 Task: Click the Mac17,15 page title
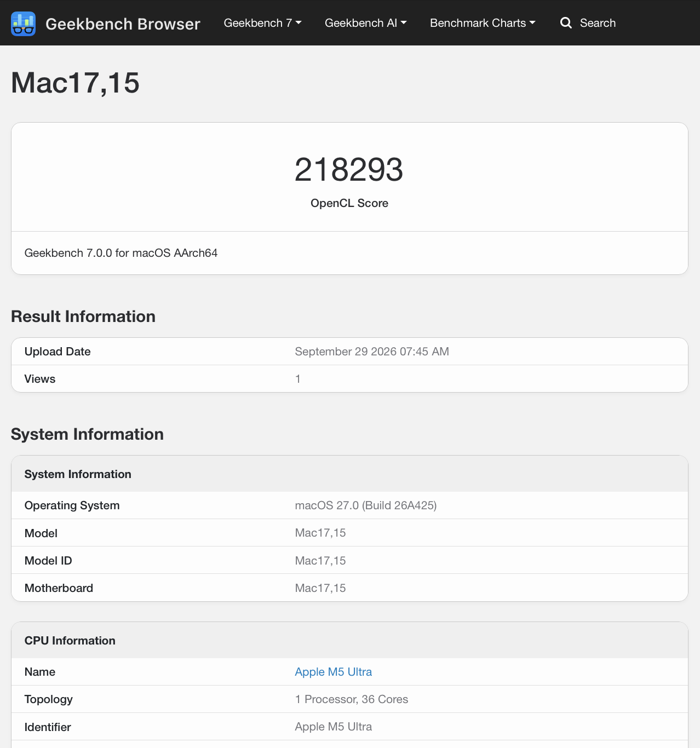click(75, 83)
